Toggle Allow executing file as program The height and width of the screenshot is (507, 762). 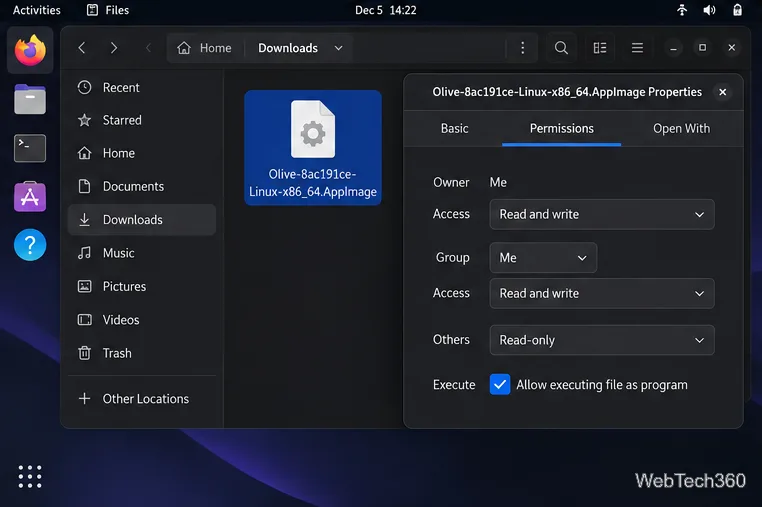500,385
